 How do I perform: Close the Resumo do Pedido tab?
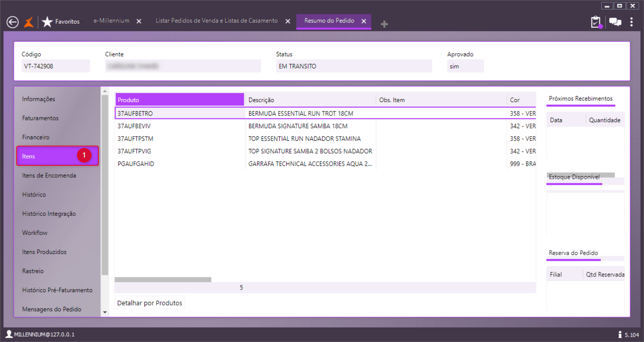coord(364,21)
